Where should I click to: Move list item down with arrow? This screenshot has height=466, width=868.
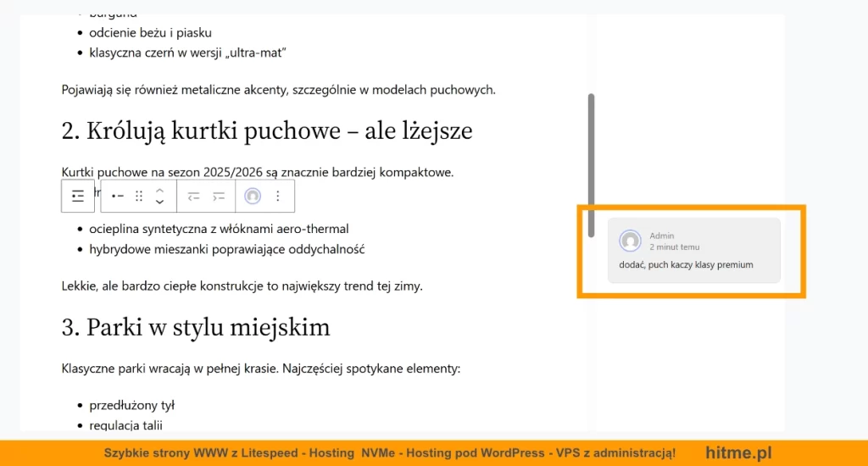[x=159, y=202]
